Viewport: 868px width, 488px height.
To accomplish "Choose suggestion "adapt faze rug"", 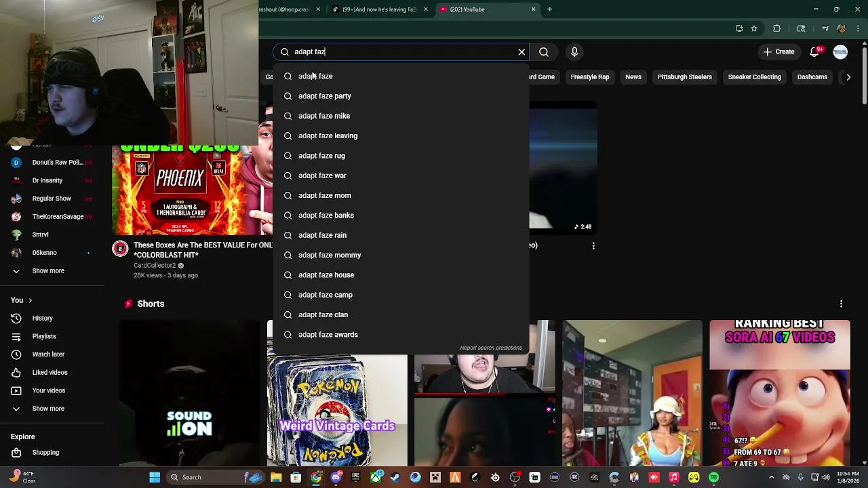I will [401, 156].
